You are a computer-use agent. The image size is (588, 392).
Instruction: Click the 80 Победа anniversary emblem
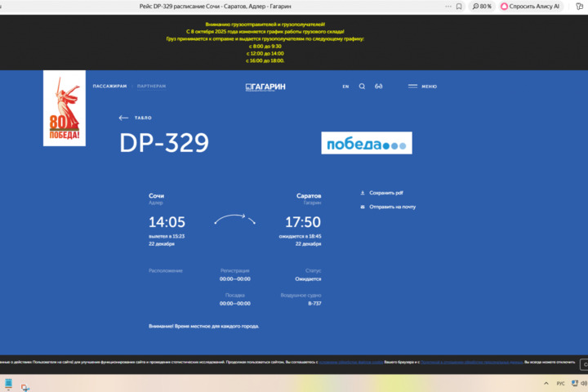point(65,109)
